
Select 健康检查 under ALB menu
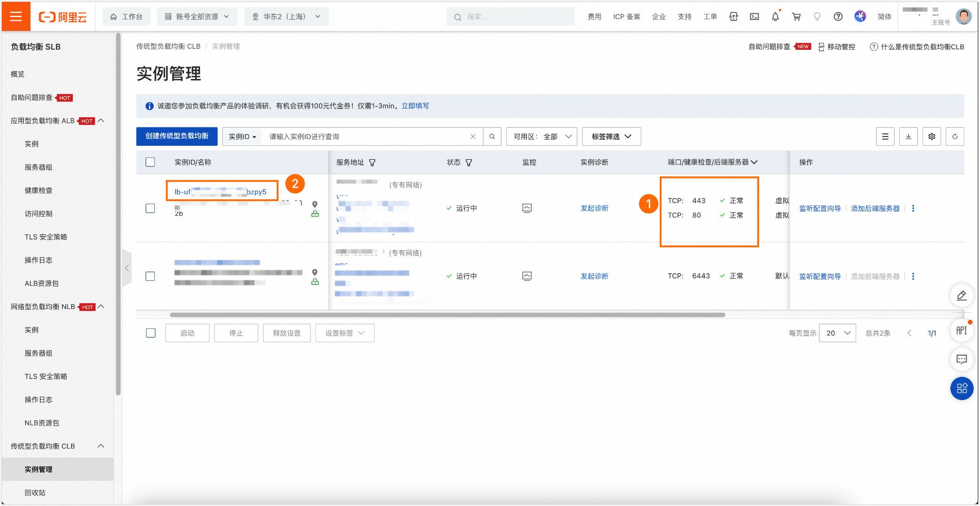39,190
